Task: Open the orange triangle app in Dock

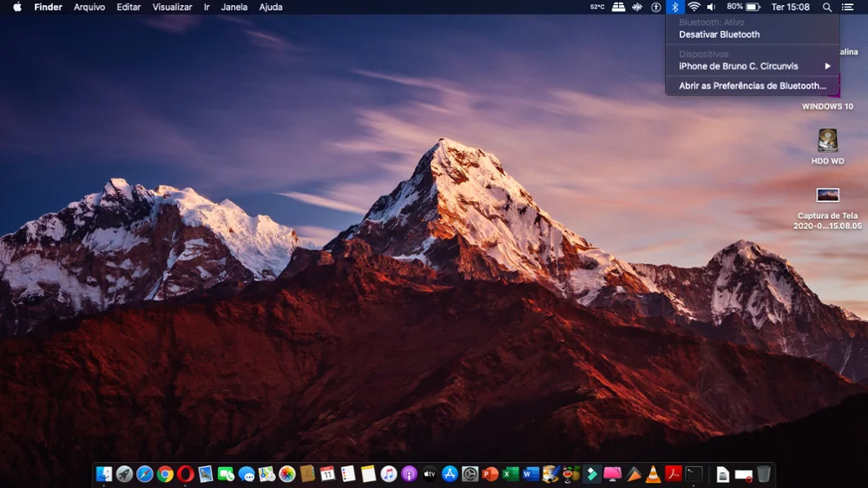Action: coord(633,474)
